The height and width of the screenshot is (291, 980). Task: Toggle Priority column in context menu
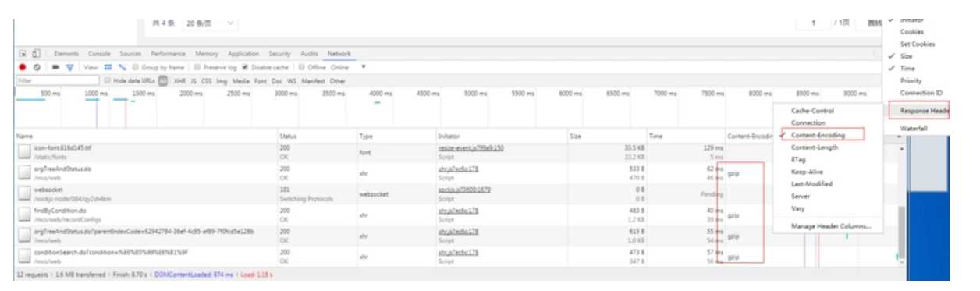coord(911,80)
